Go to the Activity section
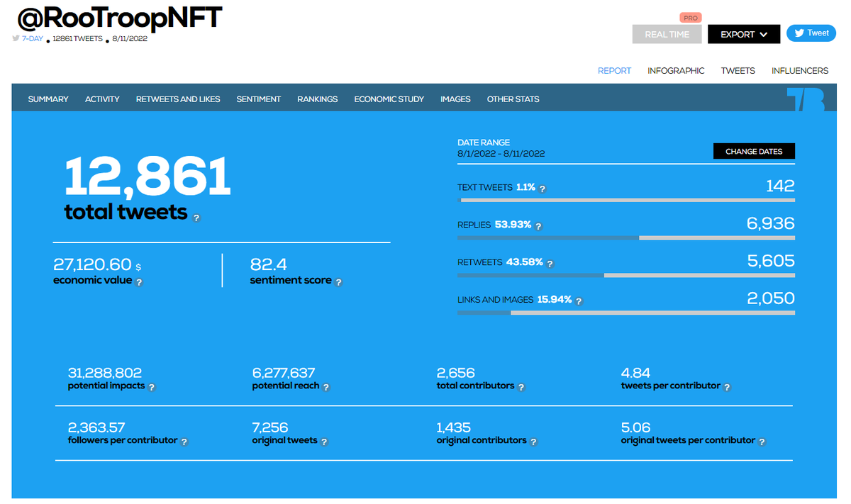The height and width of the screenshot is (504, 851). pos(102,99)
